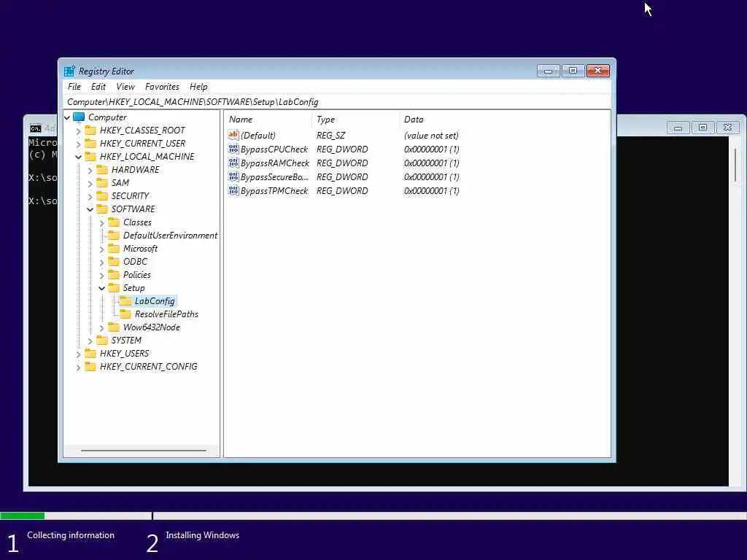Click the Wow6432Node folder icon
The height and width of the screenshot is (560, 747).
tap(114, 327)
